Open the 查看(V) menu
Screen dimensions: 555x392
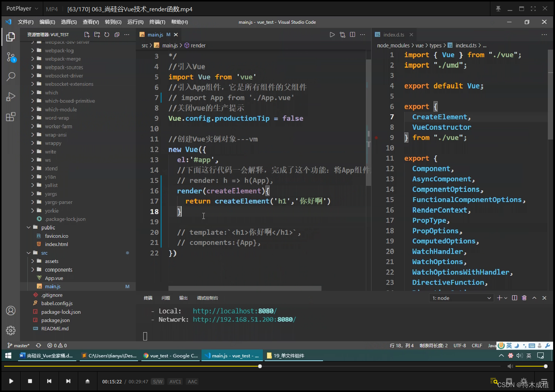(x=91, y=22)
